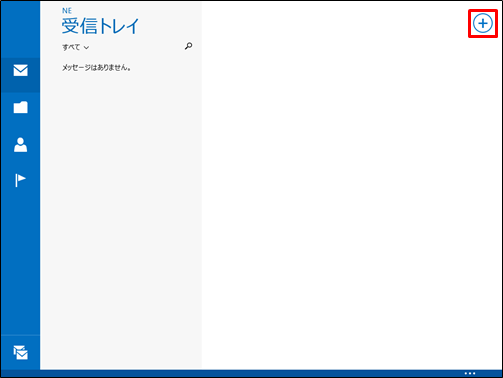The height and width of the screenshot is (378, 503).
Task: Show the people contacts icon view
Action: (20, 145)
